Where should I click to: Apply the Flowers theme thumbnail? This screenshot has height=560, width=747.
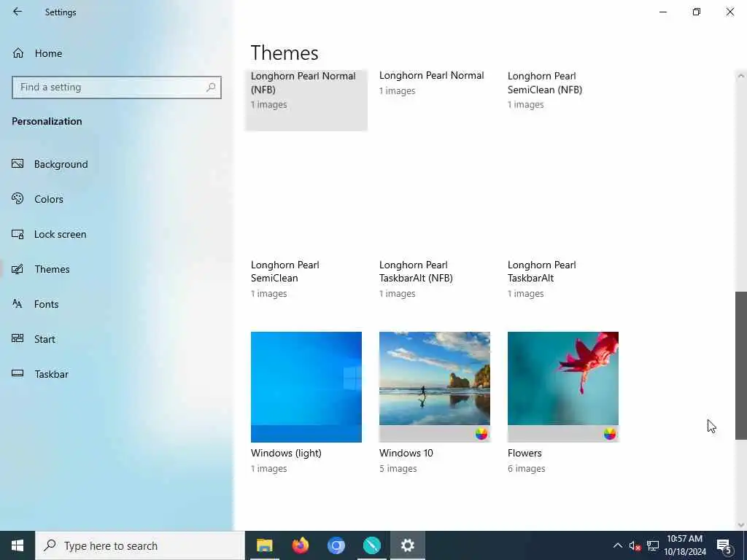[563, 386]
